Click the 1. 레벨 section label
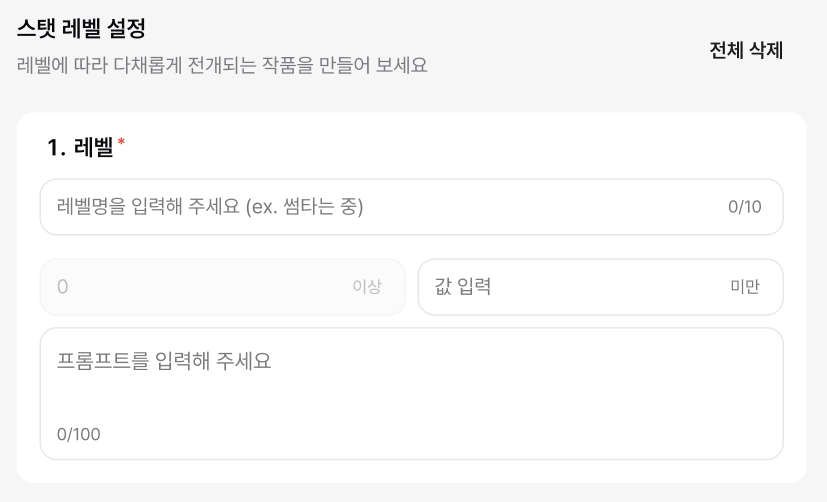The height and width of the screenshot is (502, 827). click(80, 147)
